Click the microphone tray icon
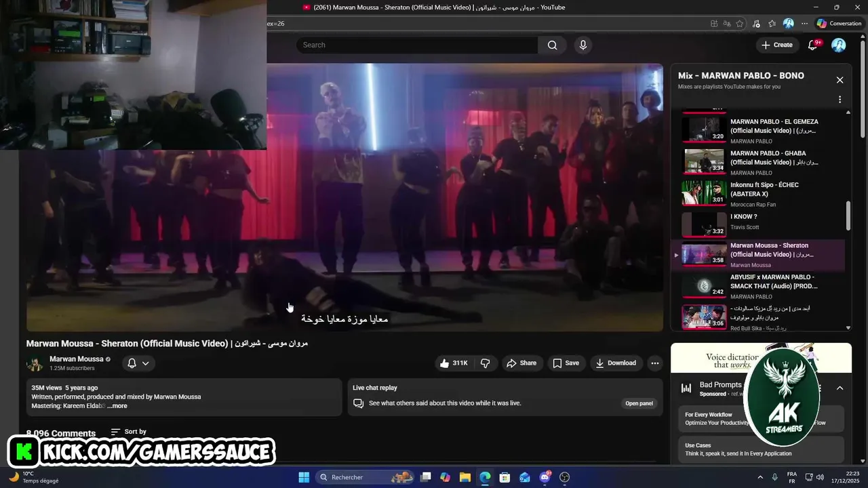 (x=775, y=477)
